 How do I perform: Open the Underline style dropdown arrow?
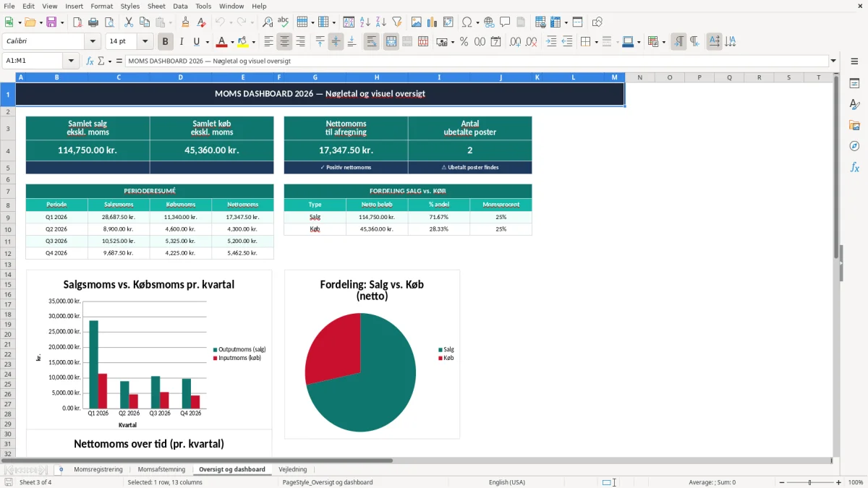click(x=207, y=42)
